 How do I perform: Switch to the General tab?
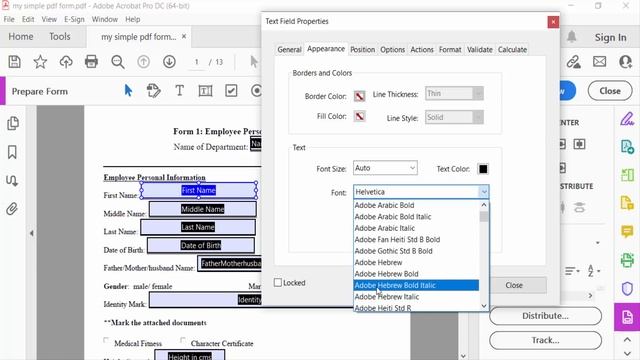coord(289,49)
